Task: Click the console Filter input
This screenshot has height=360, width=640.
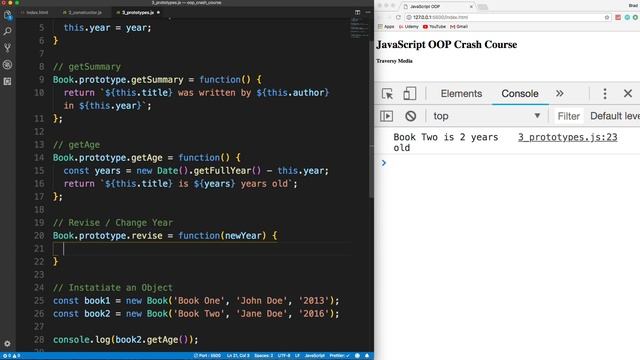Action: [569, 116]
